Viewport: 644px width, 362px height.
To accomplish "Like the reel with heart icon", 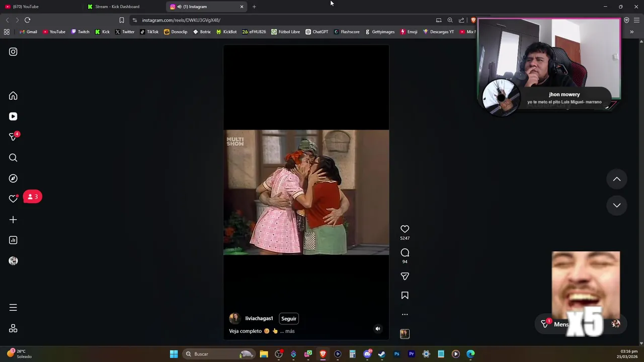I will 405,229.
